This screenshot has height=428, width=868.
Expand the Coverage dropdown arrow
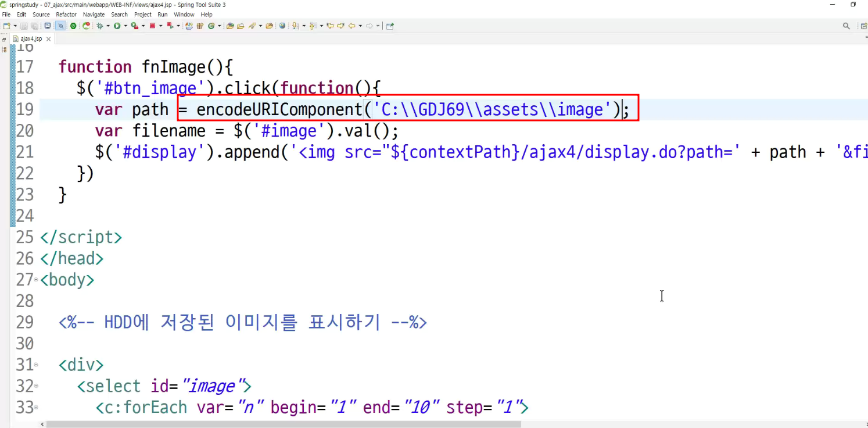tap(144, 26)
